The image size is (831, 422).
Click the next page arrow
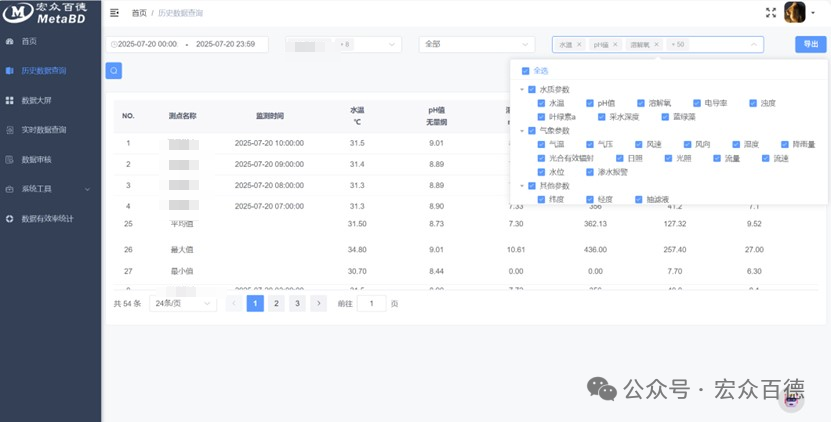coord(319,303)
